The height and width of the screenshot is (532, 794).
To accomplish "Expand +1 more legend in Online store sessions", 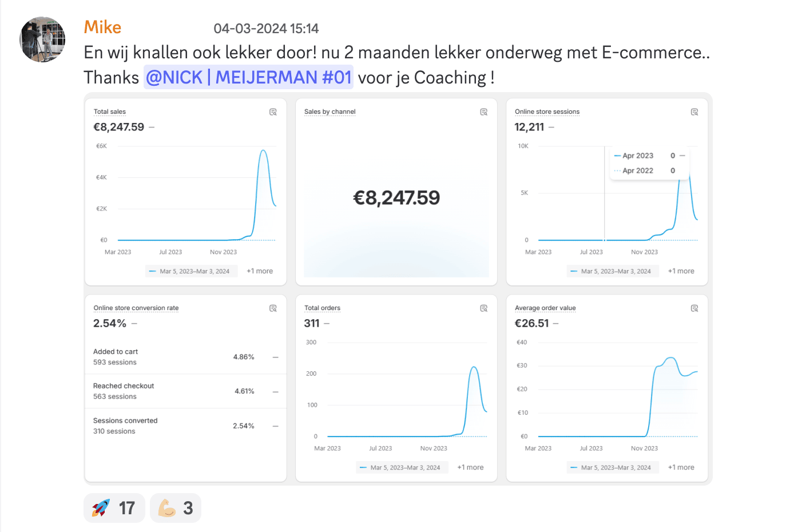I will tap(681, 271).
